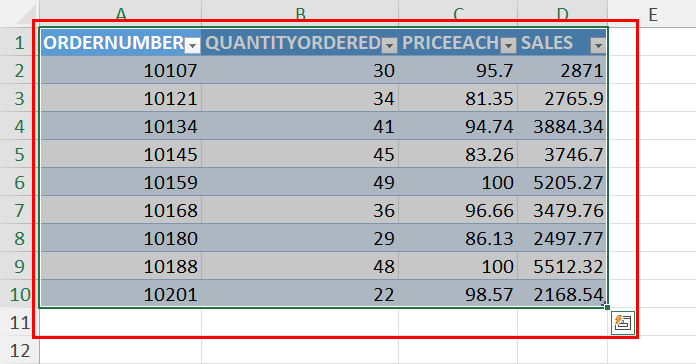Select row 11 header

(x=20, y=321)
